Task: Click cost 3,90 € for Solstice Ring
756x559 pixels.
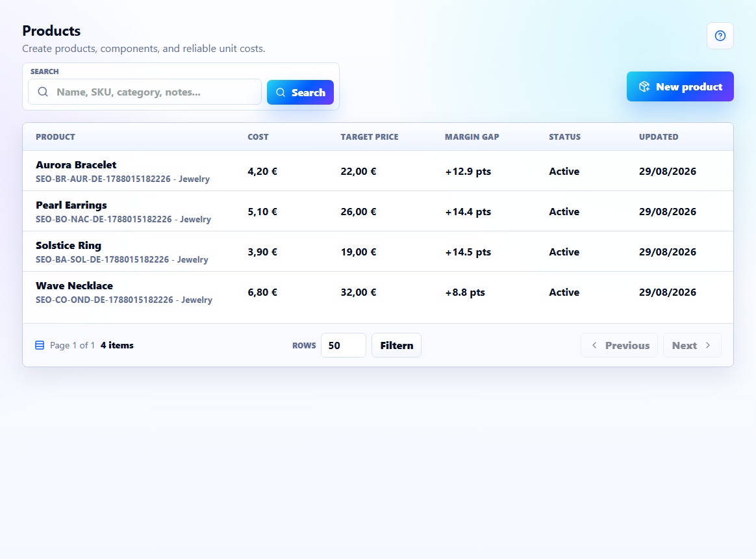Action: 262,252
